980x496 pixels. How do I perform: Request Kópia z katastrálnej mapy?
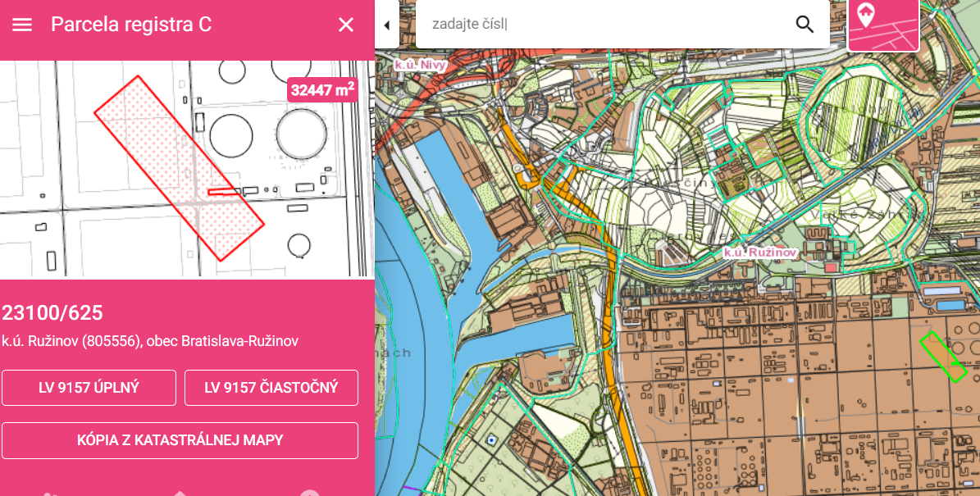[180, 440]
